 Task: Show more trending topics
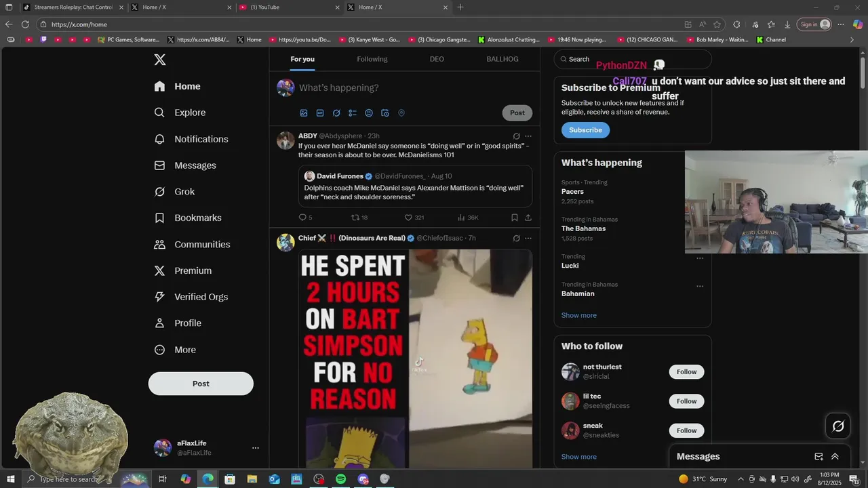(x=578, y=315)
